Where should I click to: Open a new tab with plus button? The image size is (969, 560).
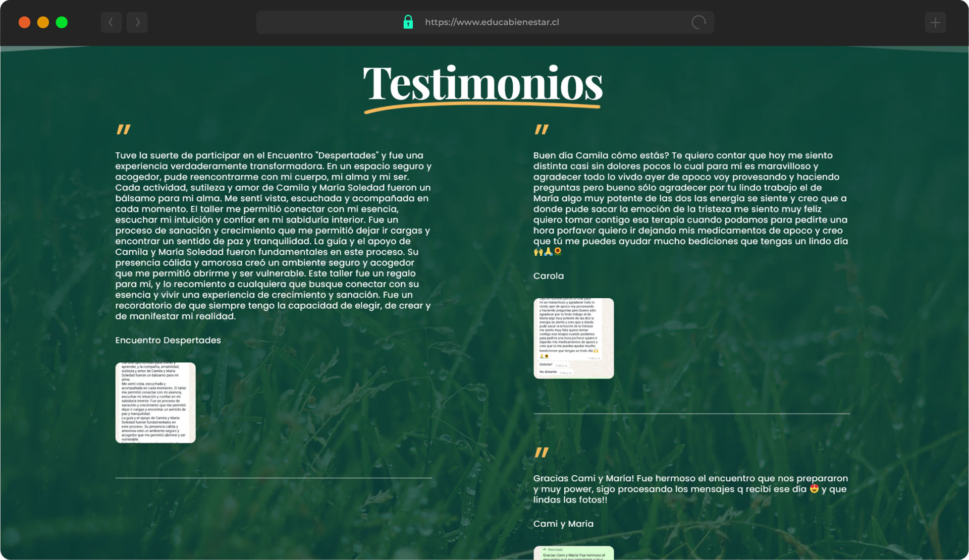pyautogui.click(x=935, y=22)
